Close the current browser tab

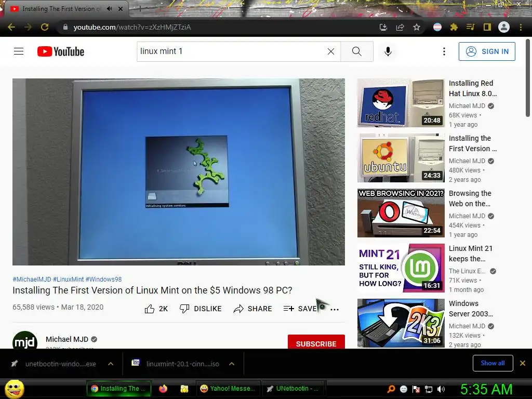tap(121, 8)
